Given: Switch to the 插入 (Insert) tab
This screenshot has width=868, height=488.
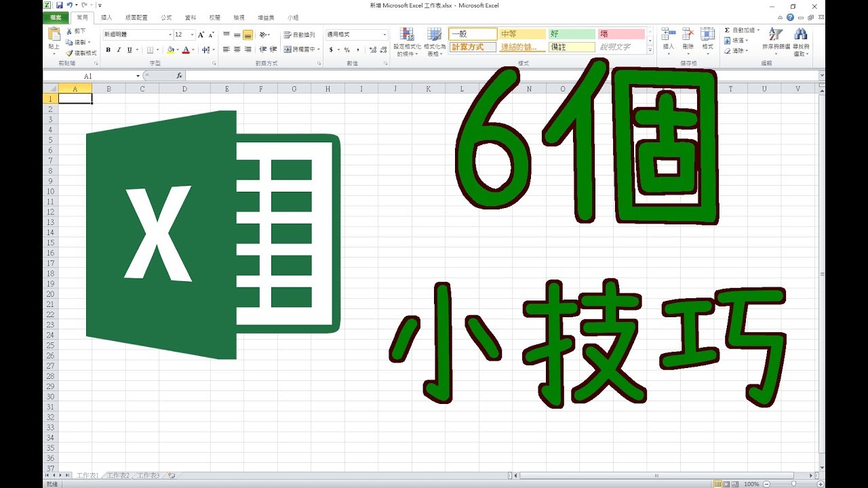Looking at the screenshot, I should [x=106, y=18].
